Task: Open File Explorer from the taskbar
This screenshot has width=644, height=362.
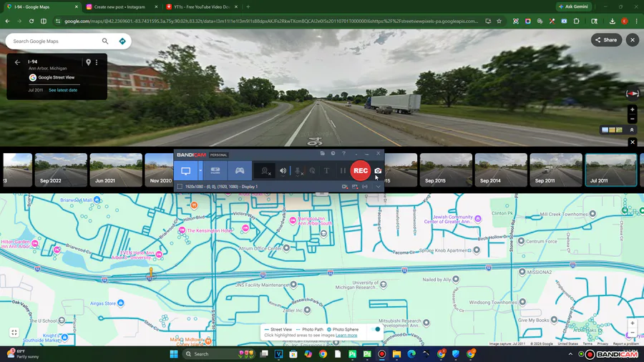Action: tap(396, 354)
